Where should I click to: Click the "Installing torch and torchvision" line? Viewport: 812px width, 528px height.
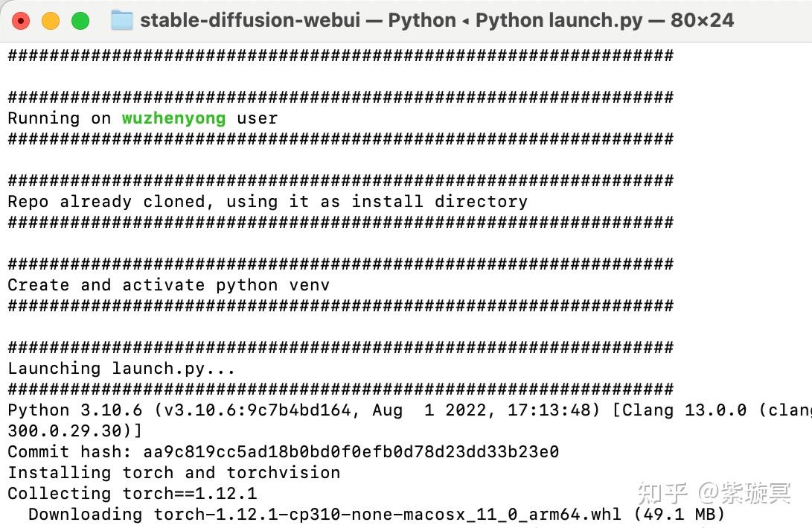[x=174, y=473]
